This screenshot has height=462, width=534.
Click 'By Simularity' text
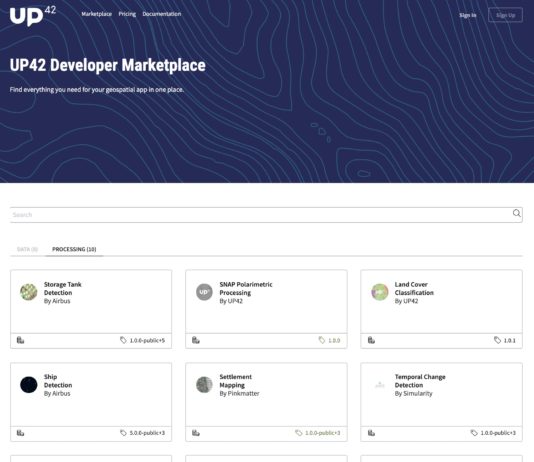click(x=413, y=394)
